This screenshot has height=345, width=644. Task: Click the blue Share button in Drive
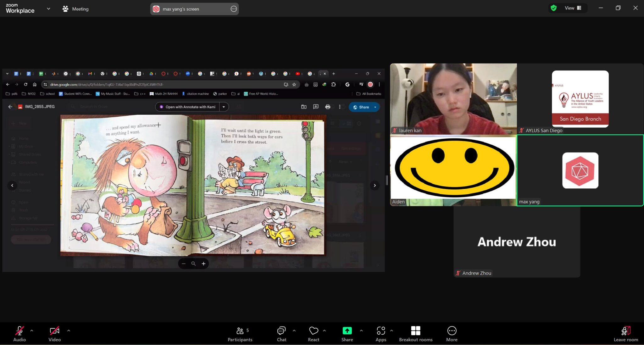click(361, 107)
